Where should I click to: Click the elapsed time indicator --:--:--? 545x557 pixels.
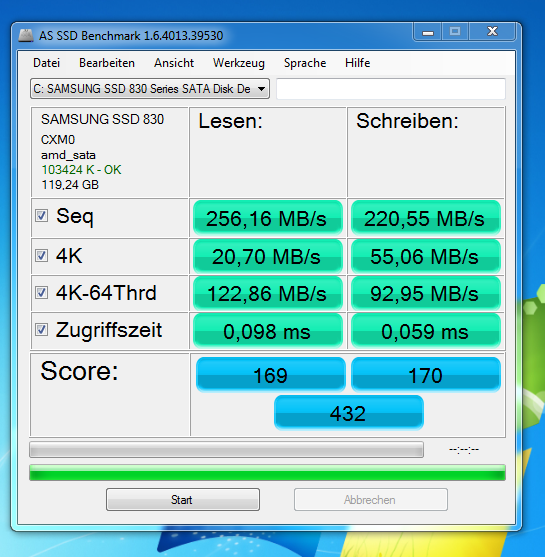click(464, 450)
